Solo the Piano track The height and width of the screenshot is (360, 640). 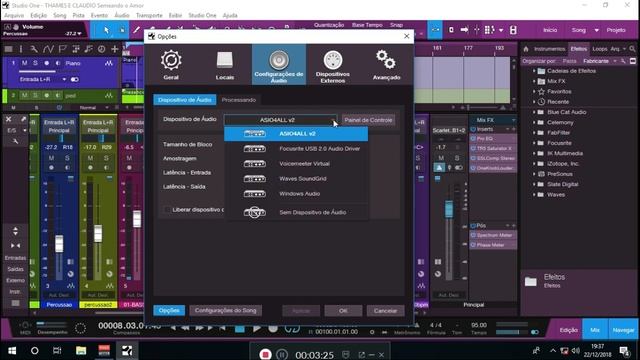(35, 63)
